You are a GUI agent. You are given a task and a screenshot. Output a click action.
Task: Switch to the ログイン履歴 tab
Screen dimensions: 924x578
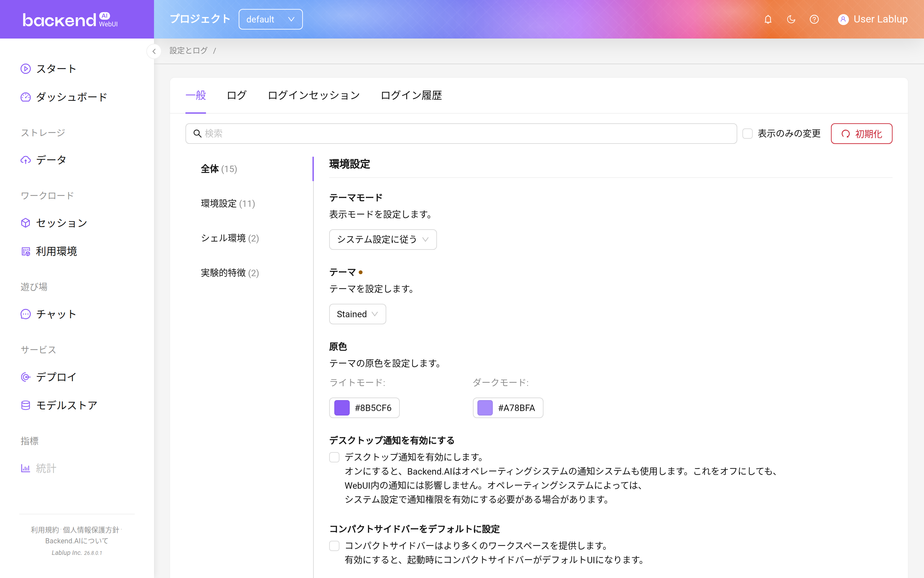[411, 95]
